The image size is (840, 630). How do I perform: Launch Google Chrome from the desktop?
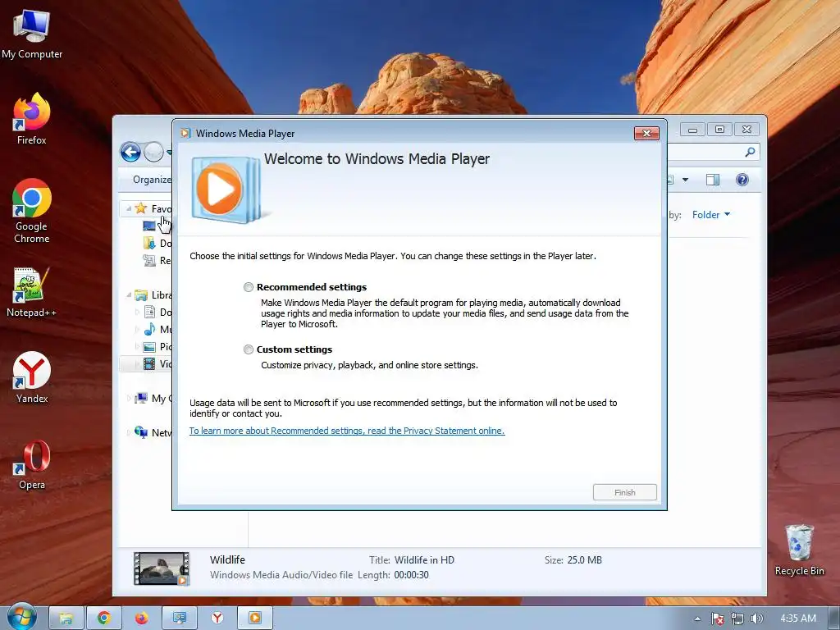[x=32, y=211]
